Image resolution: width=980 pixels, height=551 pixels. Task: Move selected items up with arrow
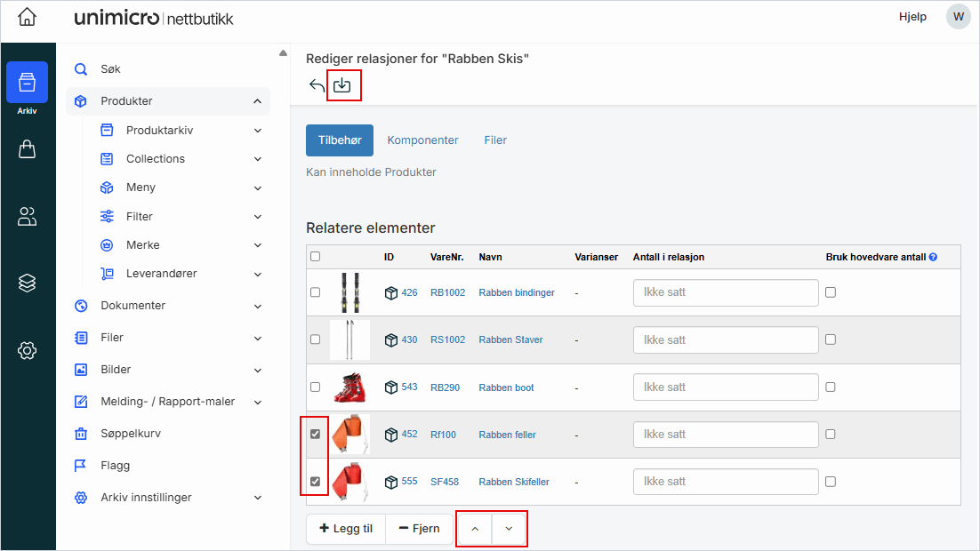coord(474,529)
